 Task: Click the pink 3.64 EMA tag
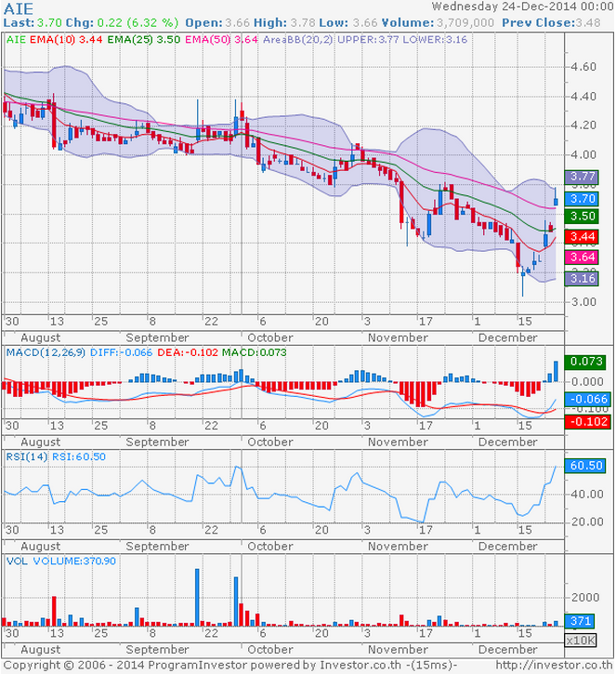[582, 258]
